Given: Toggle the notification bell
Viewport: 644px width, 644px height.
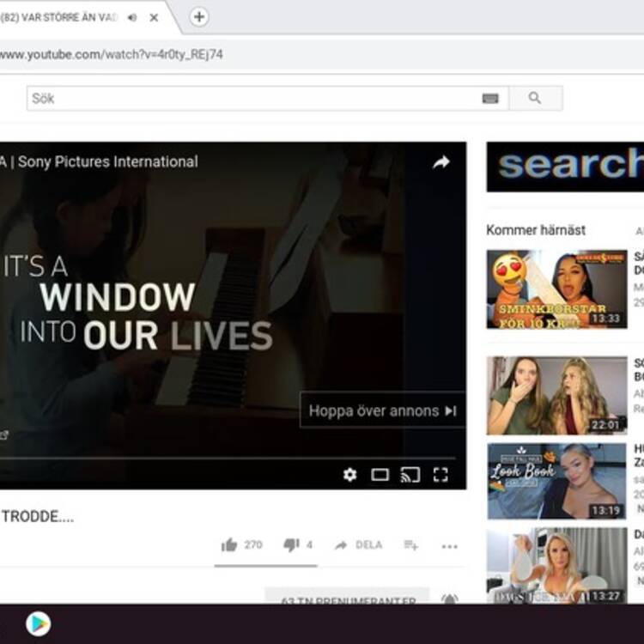Looking at the screenshot, I should [449, 598].
